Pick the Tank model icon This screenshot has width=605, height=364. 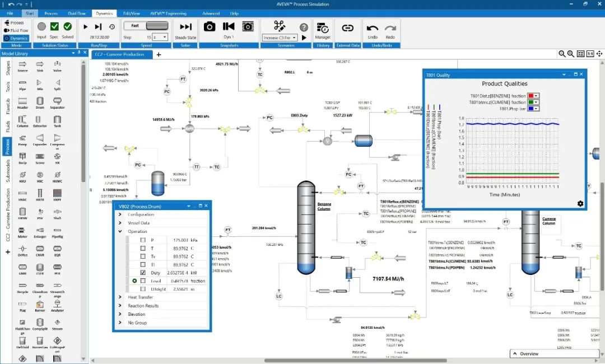click(x=57, y=121)
